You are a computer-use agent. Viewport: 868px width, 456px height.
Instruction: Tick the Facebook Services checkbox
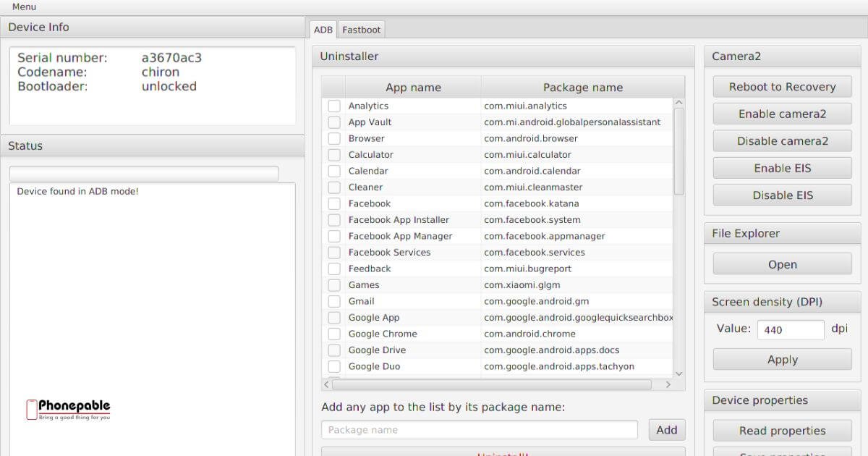point(334,253)
